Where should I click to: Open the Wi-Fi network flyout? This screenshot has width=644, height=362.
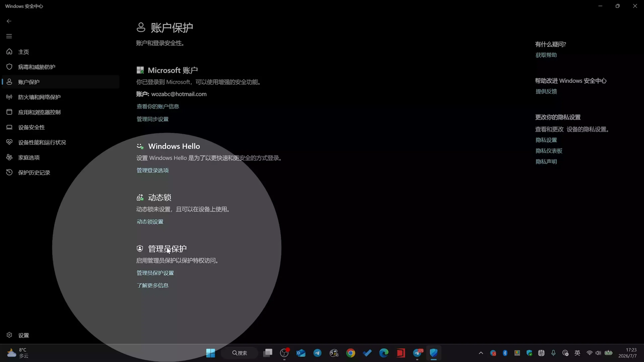(x=589, y=353)
